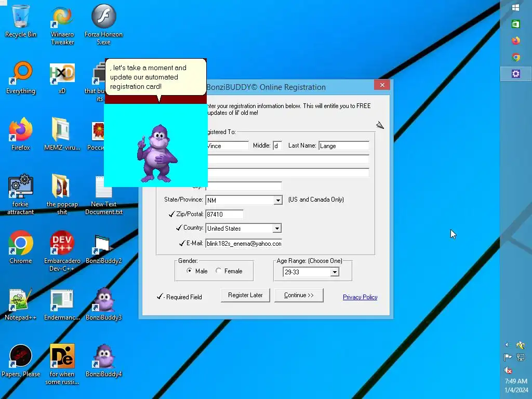Select Forza Horizon 5.exe icon
Image resolution: width=532 pixels, height=399 pixels.
click(103, 24)
